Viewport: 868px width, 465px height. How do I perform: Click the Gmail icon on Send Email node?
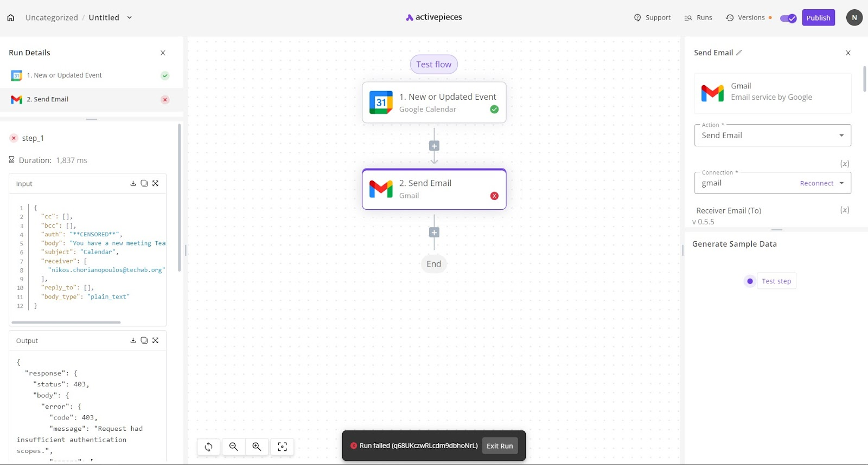point(381,189)
